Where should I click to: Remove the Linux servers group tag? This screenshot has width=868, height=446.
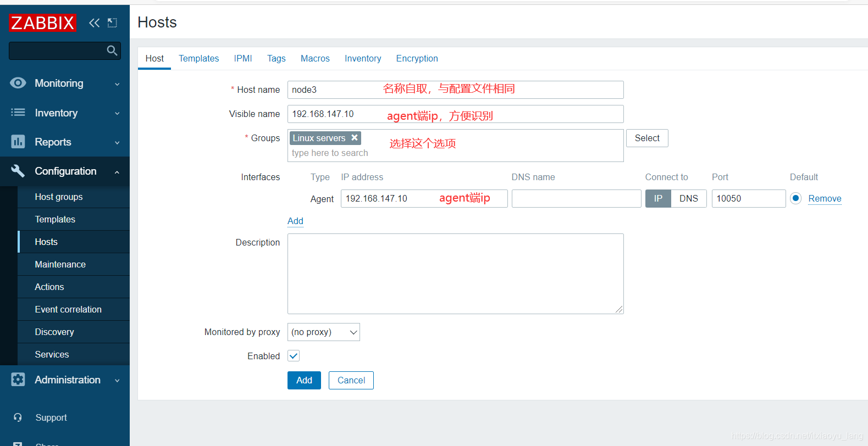click(355, 138)
